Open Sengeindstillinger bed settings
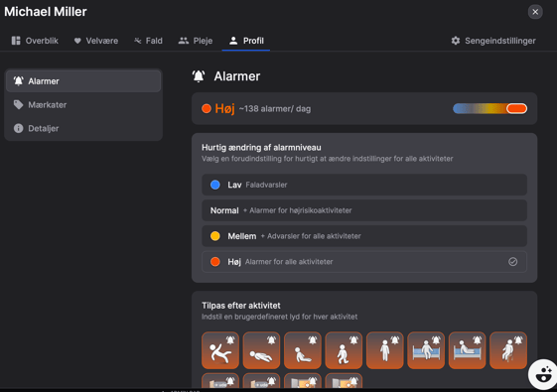This screenshot has width=557, height=392. [493, 41]
